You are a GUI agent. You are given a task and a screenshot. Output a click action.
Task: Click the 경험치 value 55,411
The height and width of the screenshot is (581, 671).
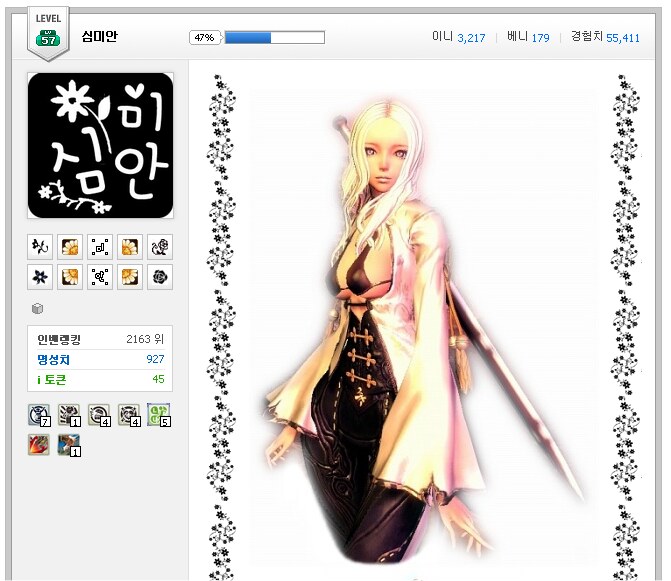click(x=622, y=38)
